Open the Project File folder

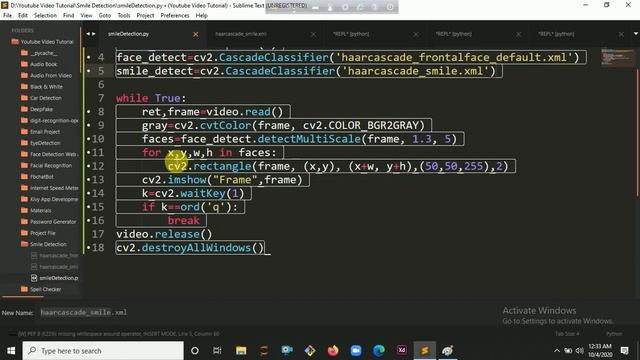pyautogui.click(x=38, y=233)
